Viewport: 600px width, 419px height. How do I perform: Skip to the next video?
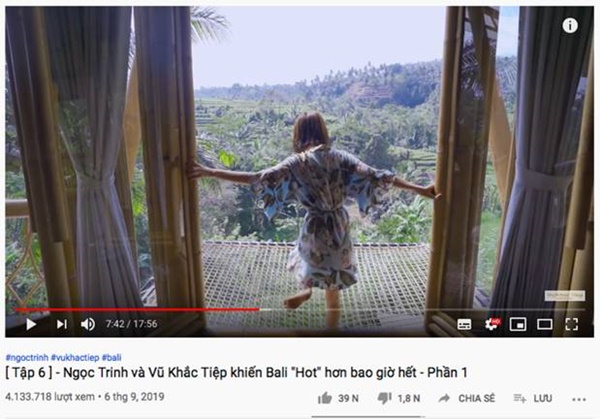(62, 324)
